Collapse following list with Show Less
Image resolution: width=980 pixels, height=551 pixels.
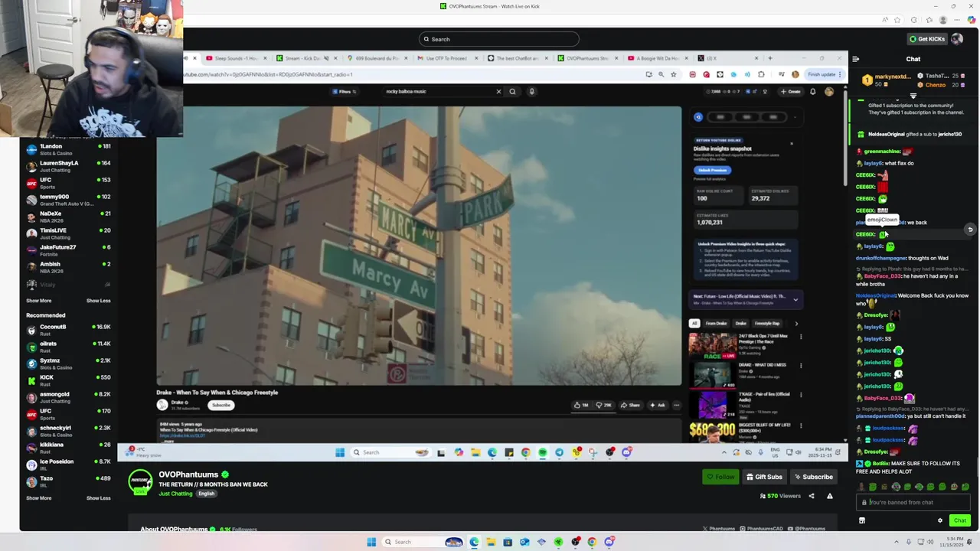[x=98, y=301]
